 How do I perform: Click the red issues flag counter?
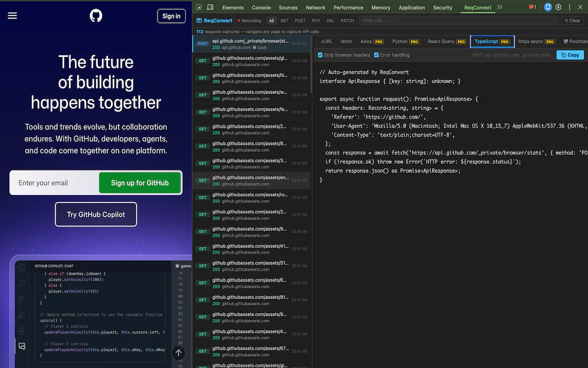[533, 7]
